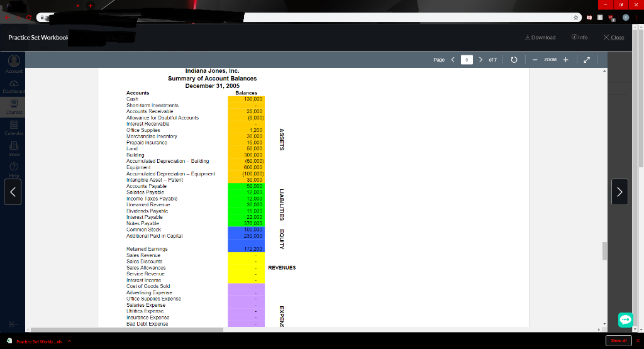This screenshot has width=644, height=349.
Task: Click the Unearned Revenue row label
Action: (x=148, y=204)
